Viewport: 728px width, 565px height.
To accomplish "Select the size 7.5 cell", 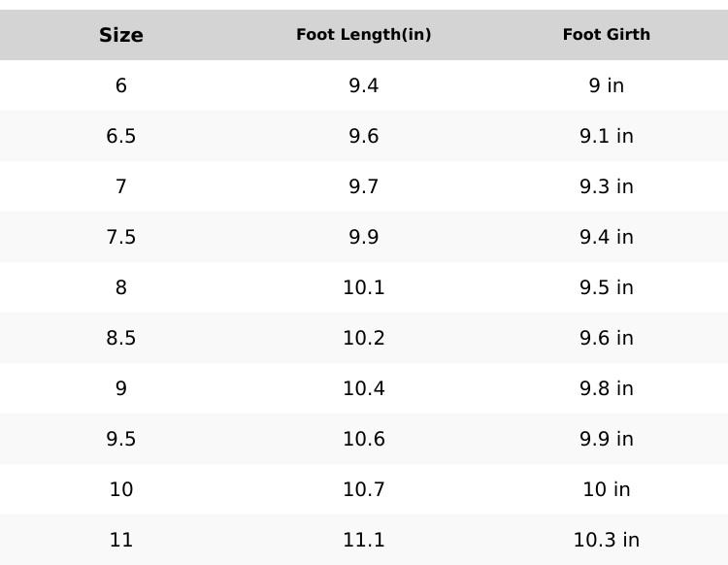I will point(121,237).
